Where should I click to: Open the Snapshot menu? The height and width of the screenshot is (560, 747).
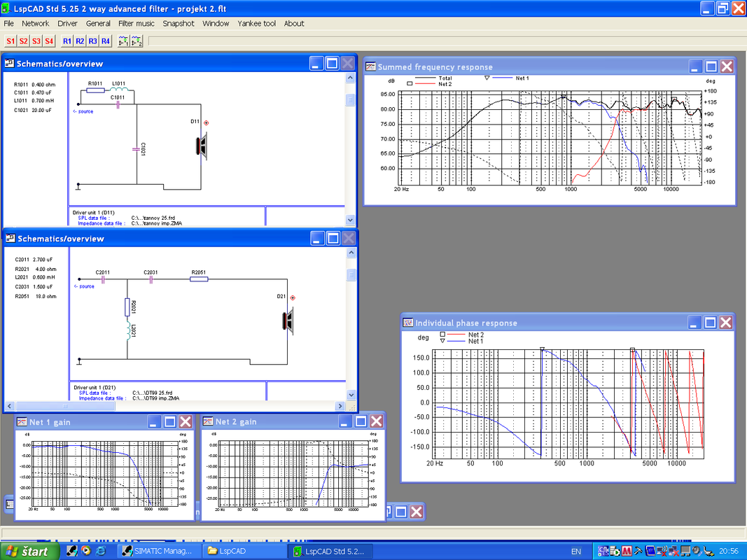(179, 23)
